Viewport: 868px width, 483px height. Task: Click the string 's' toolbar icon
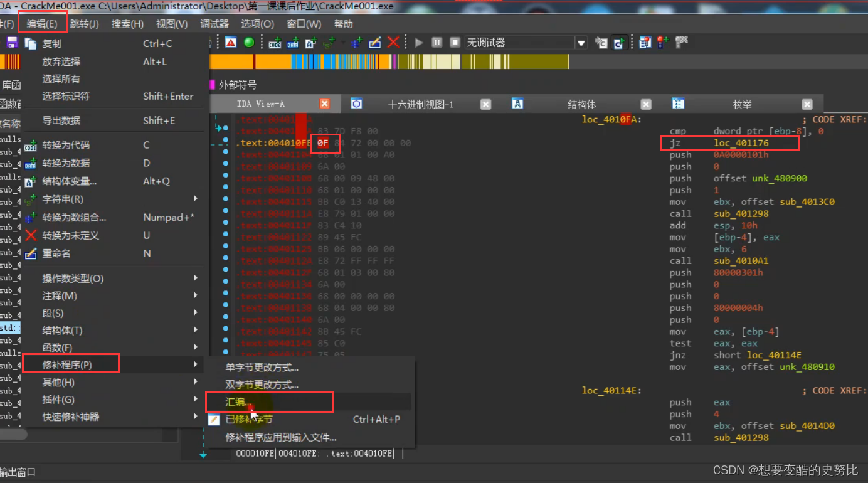(329, 43)
